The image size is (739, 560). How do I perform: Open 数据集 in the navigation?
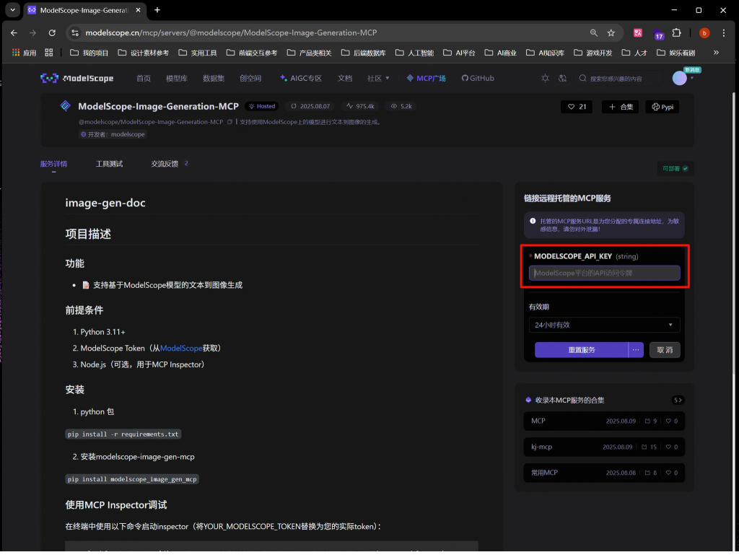click(x=214, y=78)
